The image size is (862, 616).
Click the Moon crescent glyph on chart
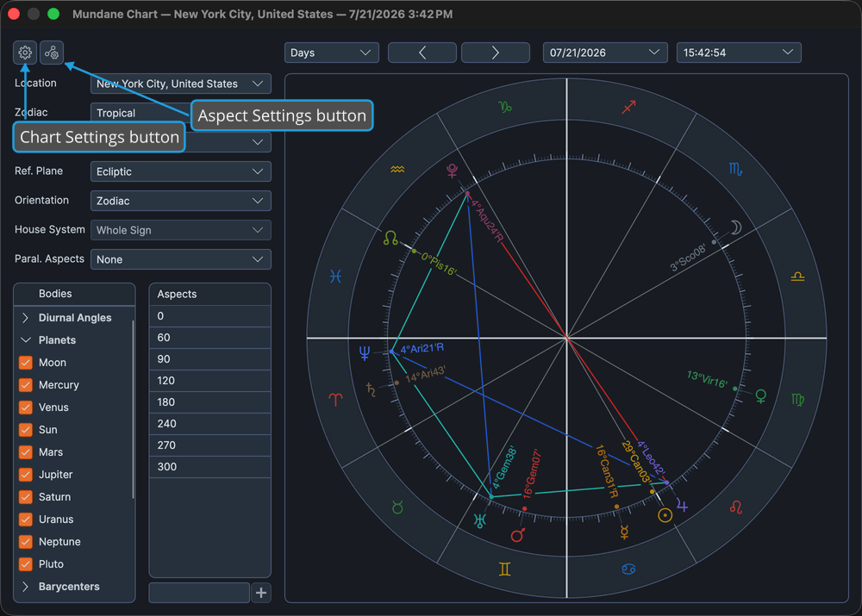click(x=736, y=227)
